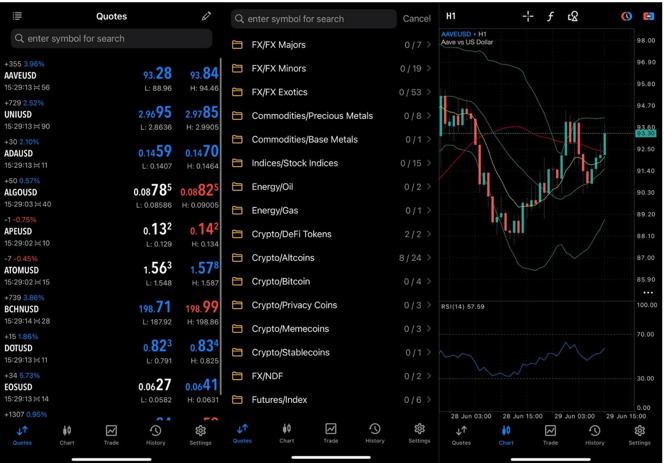664x463 pixels.
Task: Select UNIUSD quote row
Action: coord(111,115)
